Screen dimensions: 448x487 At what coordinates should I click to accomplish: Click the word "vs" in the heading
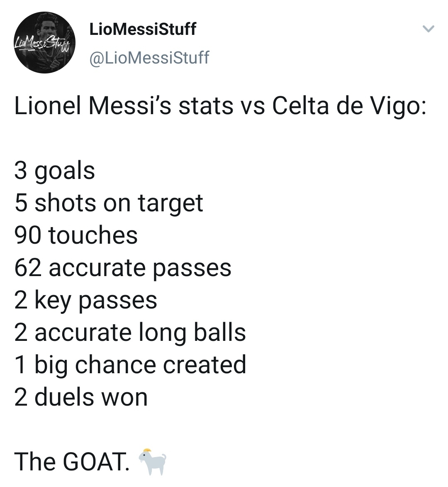point(253,108)
